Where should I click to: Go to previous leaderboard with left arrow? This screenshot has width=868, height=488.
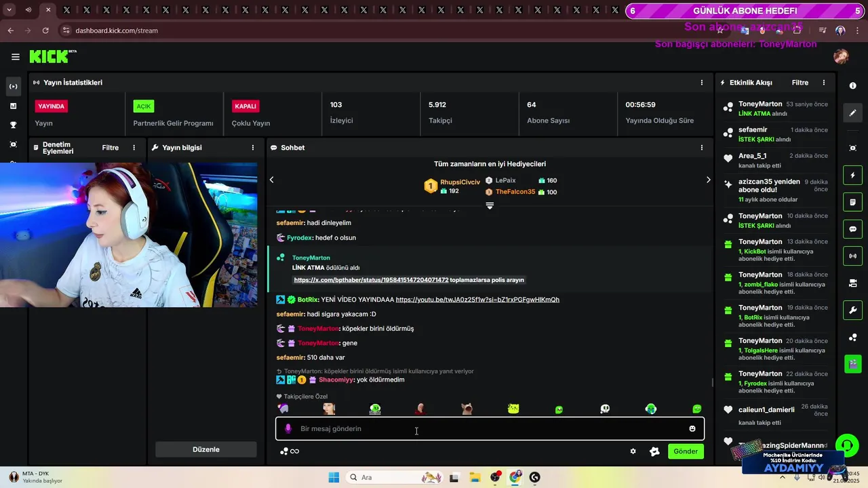[272, 180]
